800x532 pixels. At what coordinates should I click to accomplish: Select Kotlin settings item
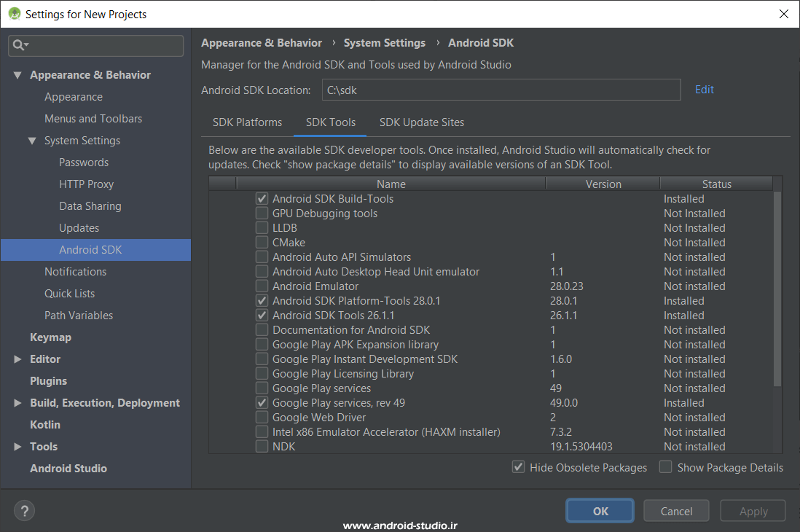45,425
